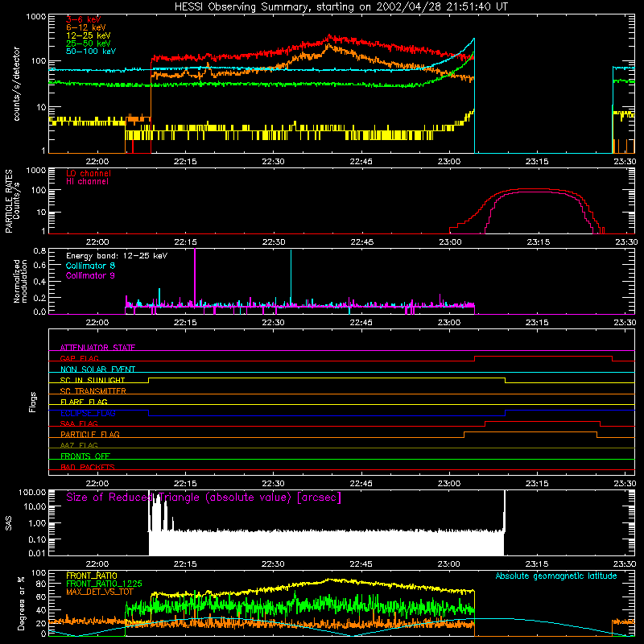Select the 'Collimator 9' legend label
This screenshot has height=644, width=644.
pos(90,275)
